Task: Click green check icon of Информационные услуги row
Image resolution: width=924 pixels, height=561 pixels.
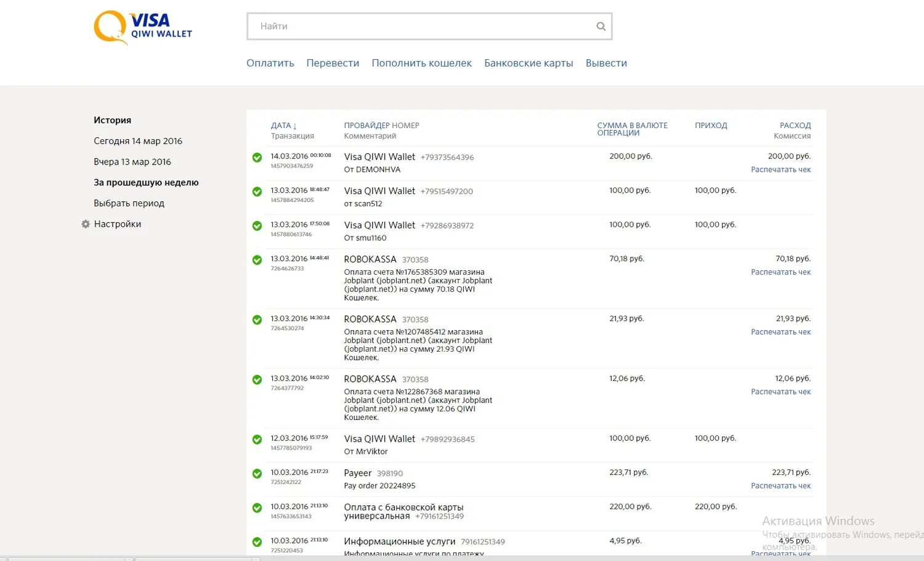Action: pos(257,542)
